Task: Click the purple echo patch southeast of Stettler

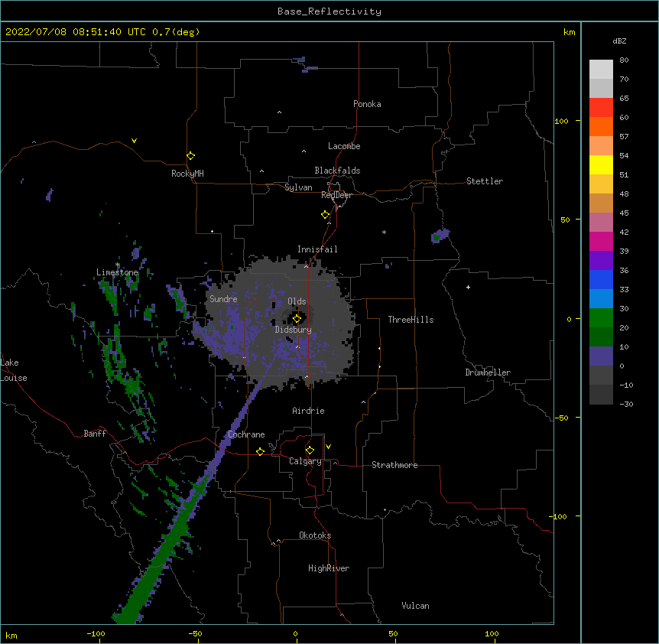Action: pos(440,236)
